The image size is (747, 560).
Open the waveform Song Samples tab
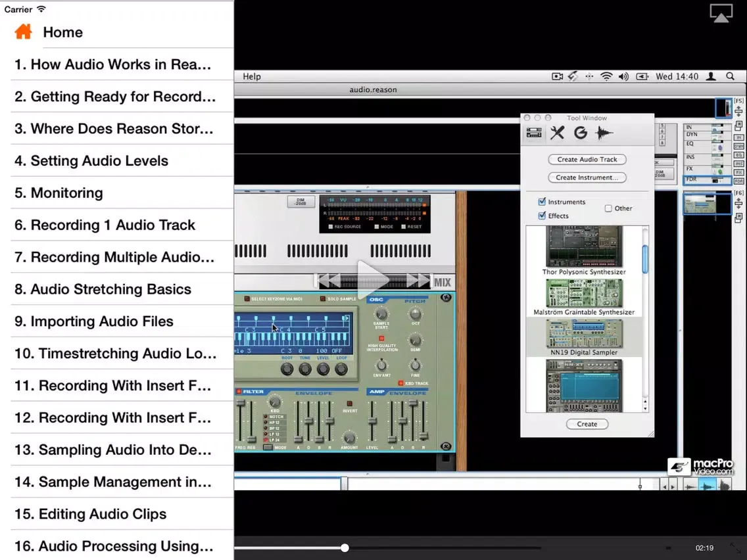[x=604, y=133]
